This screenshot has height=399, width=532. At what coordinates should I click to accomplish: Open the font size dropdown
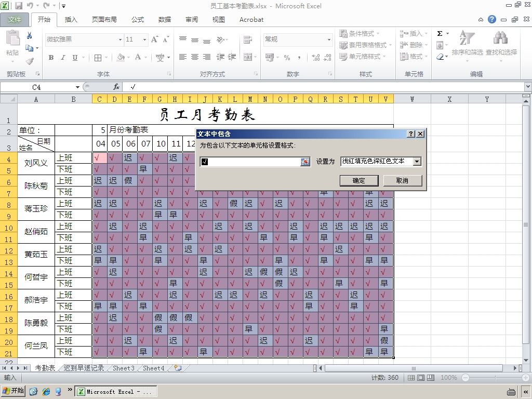pos(144,39)
